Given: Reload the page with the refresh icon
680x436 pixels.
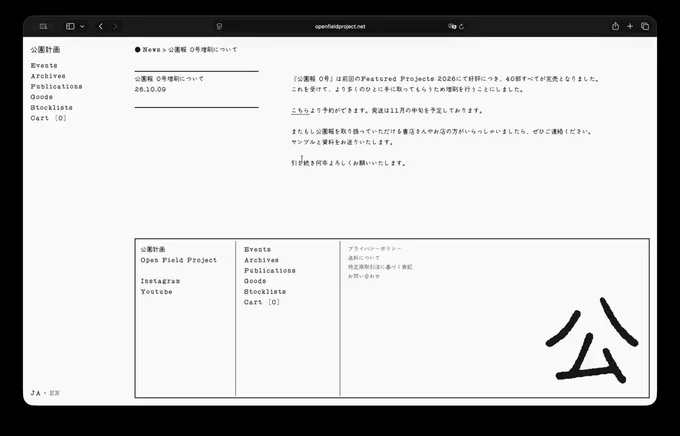Looking at the screenshot, I should (x=461, y=26).
